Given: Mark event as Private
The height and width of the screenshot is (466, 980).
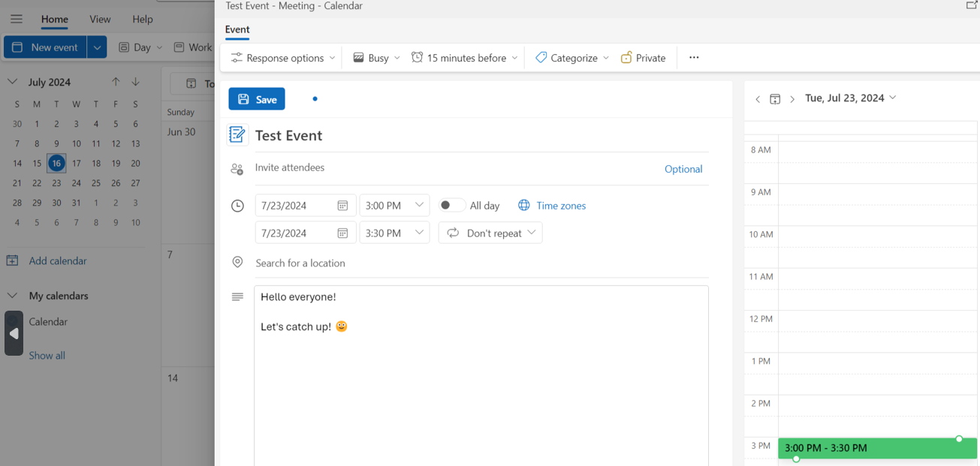Looking at the screenshot, I should [643, 58].
